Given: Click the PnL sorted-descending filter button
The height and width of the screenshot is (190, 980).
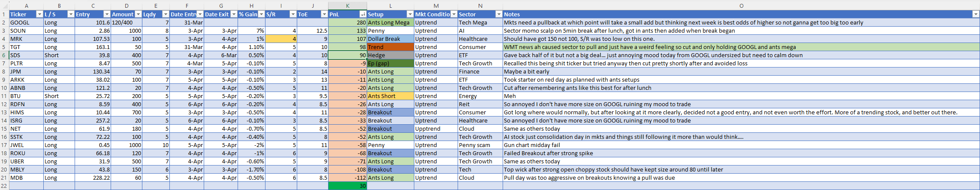Looking at the screenshot, I should click(x=363, y=14).
